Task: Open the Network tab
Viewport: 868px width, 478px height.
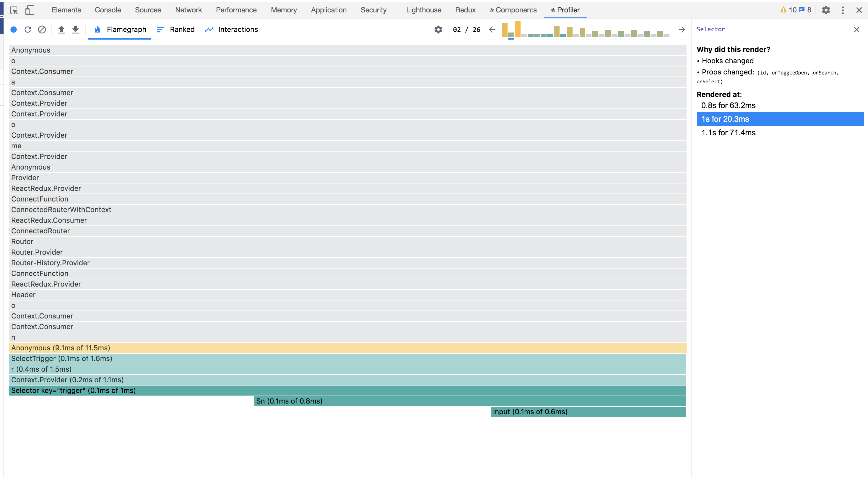Action: 188,10
